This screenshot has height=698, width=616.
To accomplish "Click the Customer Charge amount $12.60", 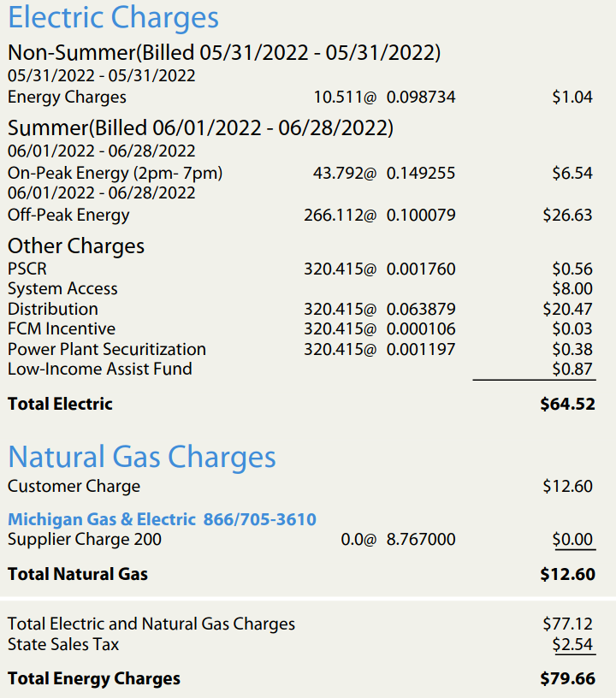I will (x=567, y=486).
